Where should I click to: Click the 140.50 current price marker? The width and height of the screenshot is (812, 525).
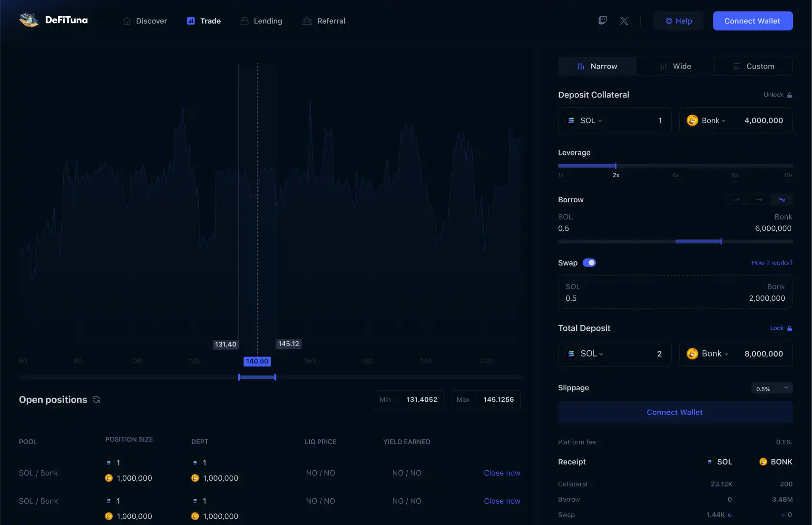257,361
